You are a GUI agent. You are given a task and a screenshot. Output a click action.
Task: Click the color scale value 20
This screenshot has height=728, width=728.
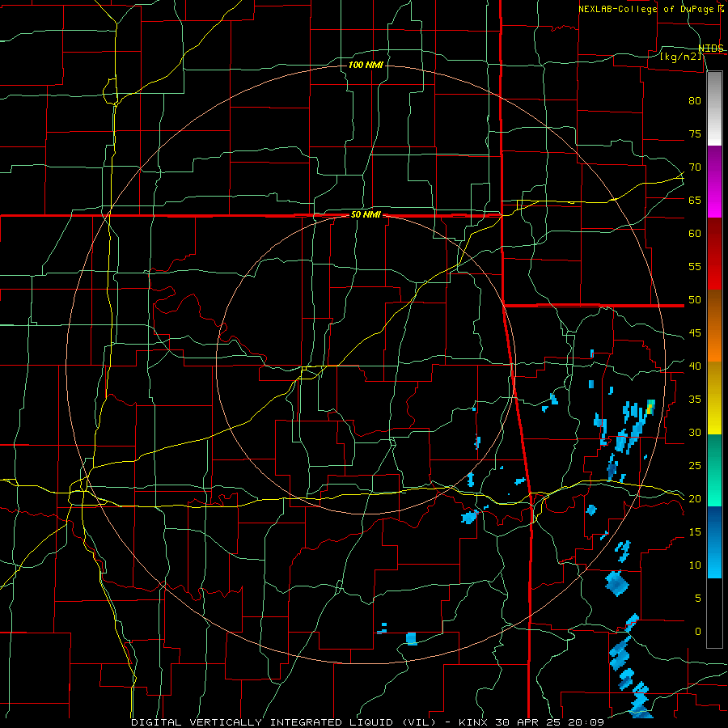tap(695, 498)
